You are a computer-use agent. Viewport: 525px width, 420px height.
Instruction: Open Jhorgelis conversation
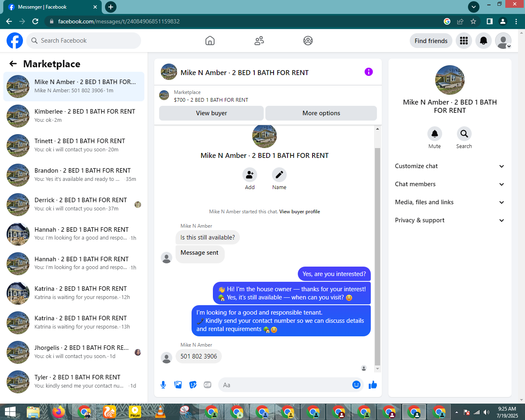[74, 352]
